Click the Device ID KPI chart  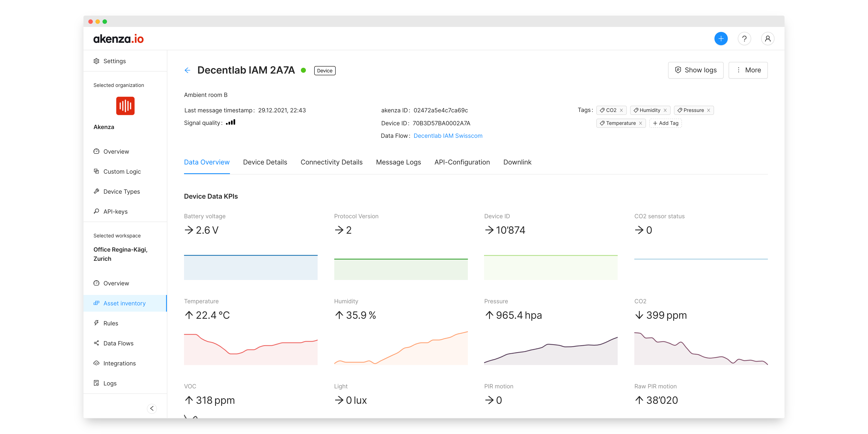pos(551,267)
